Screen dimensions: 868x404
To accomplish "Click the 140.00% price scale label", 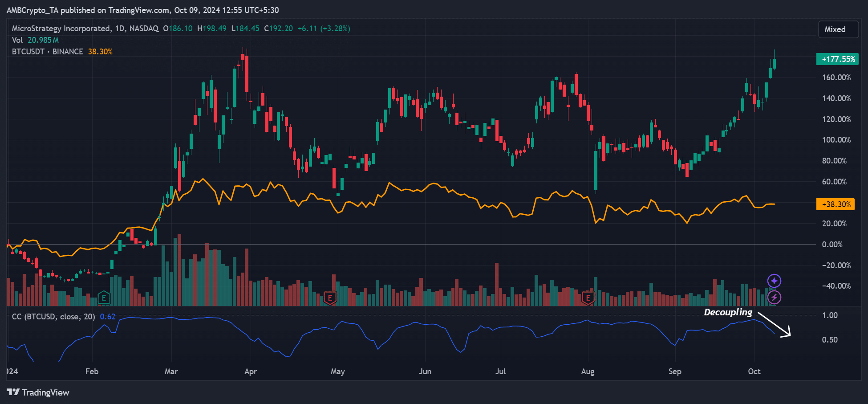I will click(x=836, y=98).
